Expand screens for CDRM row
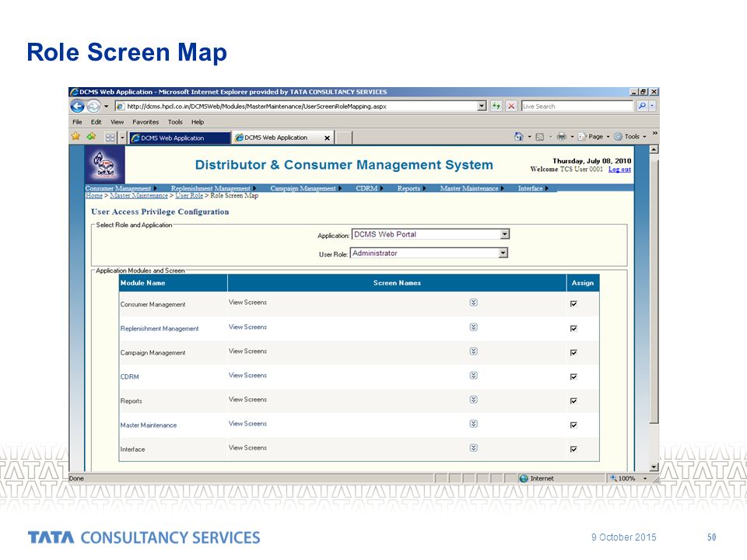 pos(474,375)
